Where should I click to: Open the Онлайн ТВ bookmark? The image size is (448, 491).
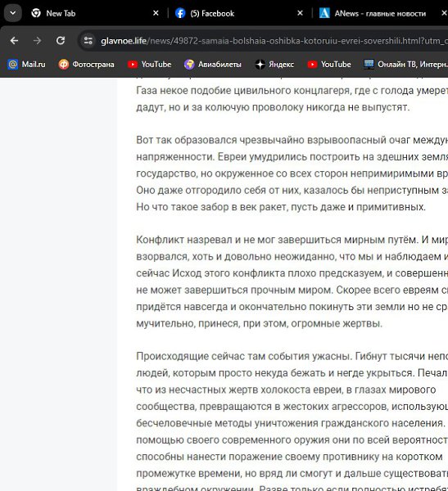(405, 64)
